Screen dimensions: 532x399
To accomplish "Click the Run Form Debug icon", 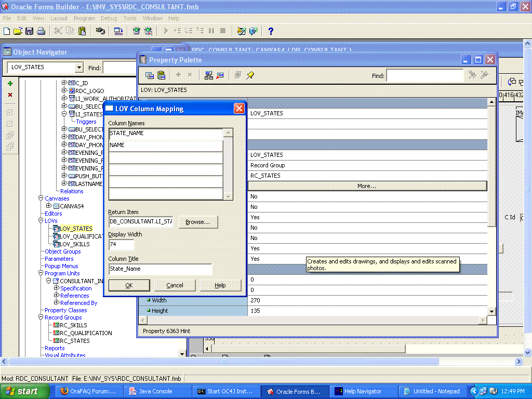I will [148, 31].
